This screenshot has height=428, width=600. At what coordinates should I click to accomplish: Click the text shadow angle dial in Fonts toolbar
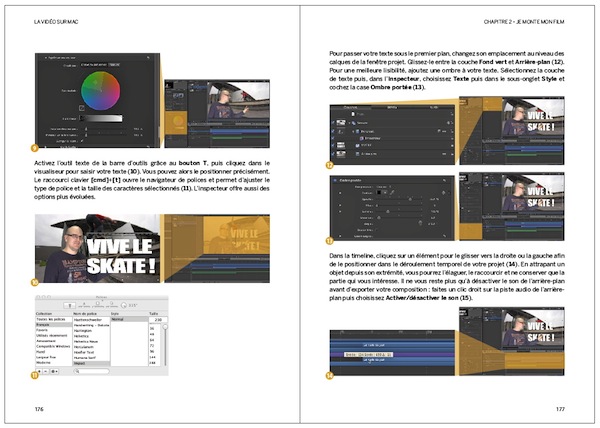[x=124, y=305]
